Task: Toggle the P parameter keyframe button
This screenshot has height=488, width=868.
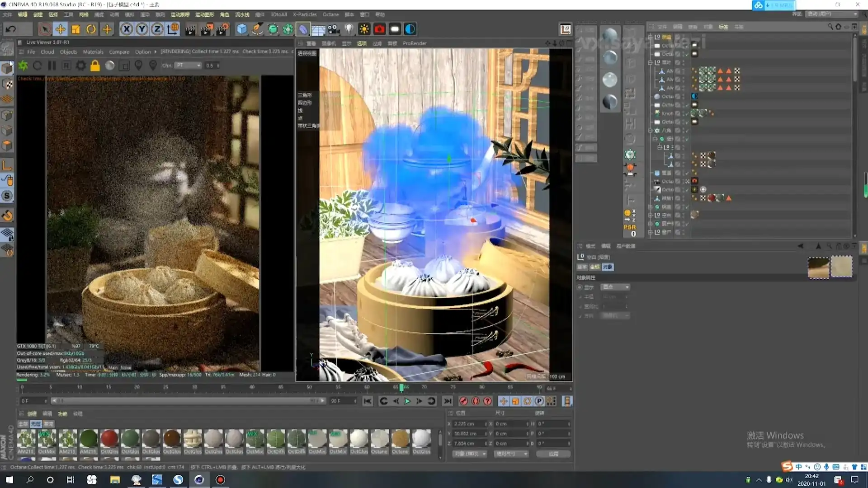Action: point(539,401)
